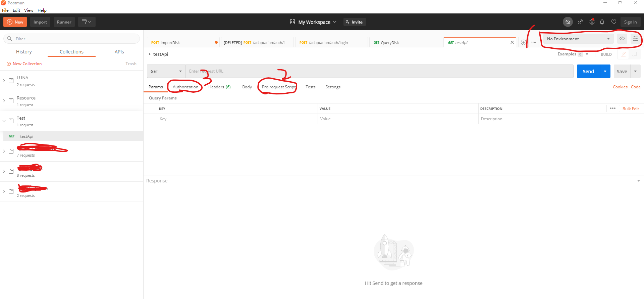Image resolution: width=644 pixels, height=299 pixels.
Task: Open the Send options arrow
Action: (605, 71)
